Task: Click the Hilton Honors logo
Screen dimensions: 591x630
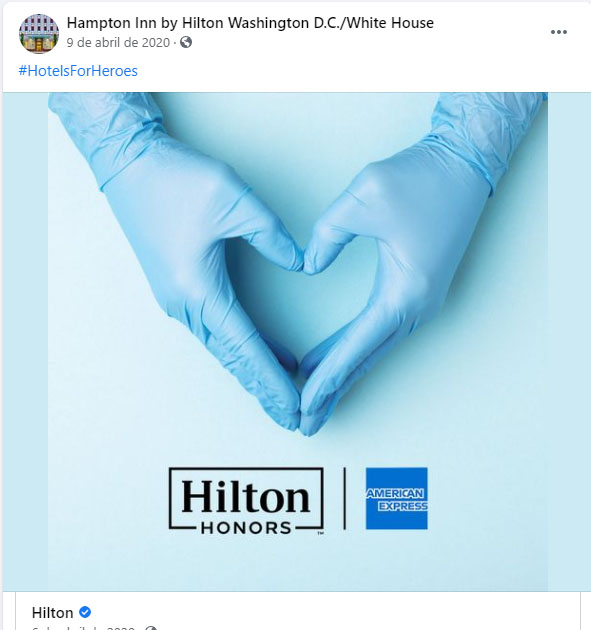Action: (246, 501)
